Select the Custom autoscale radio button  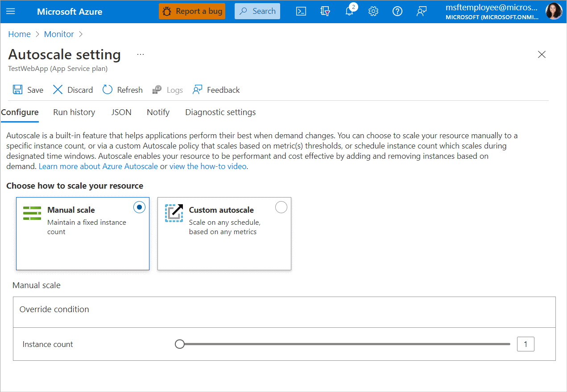(x=281, y=207)
